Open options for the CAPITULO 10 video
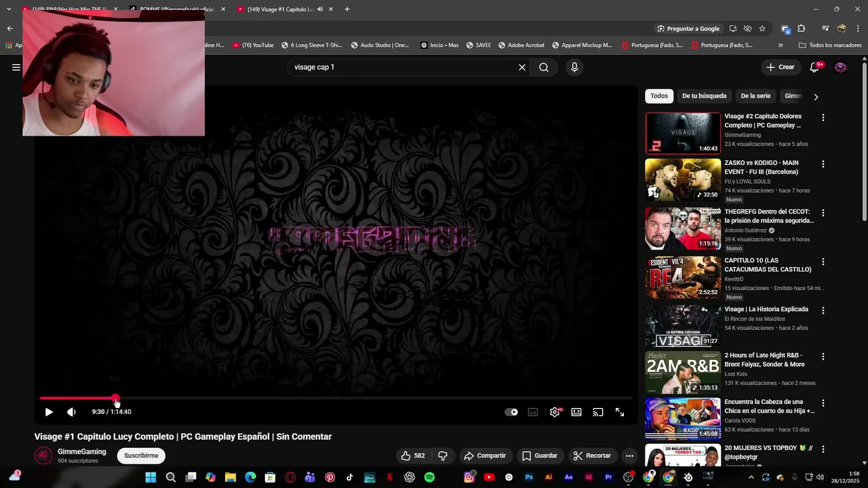Image resolution: width=868 pixels, height=488 pixels. 823,262
